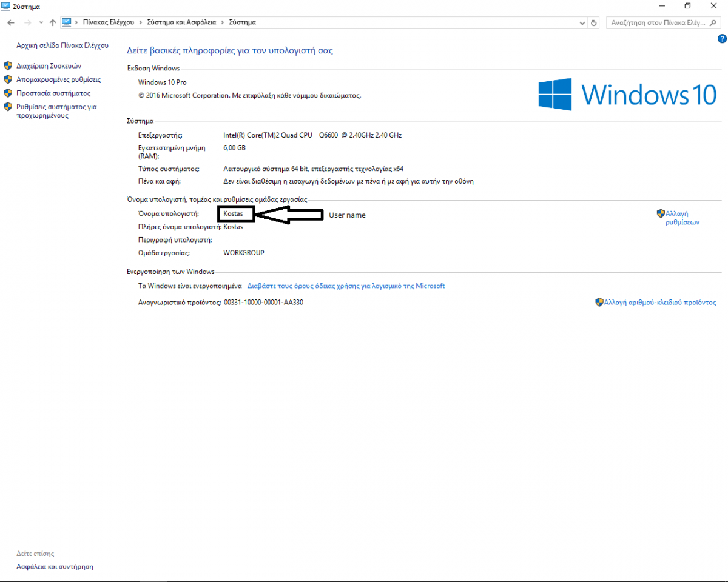The image size is (728, 582).
Task: Click Αλλαγή αριθμού-κλειδιού προϊόντος link
Action: (660, 302)
